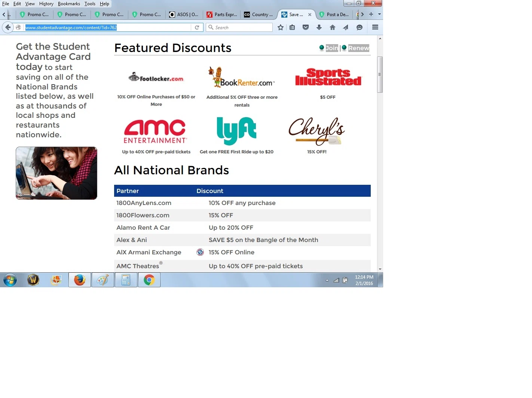
Task: Click the Discount column header
Action: click(210, 191)
